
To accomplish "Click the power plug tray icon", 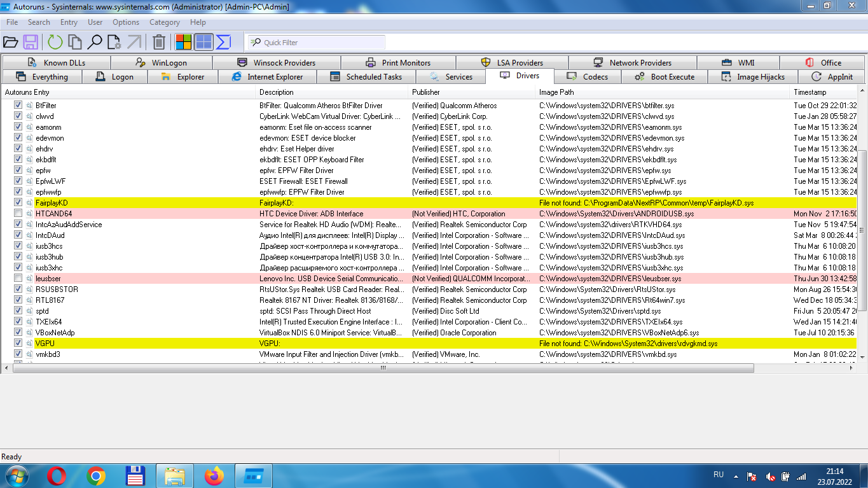I will point(785,476).
